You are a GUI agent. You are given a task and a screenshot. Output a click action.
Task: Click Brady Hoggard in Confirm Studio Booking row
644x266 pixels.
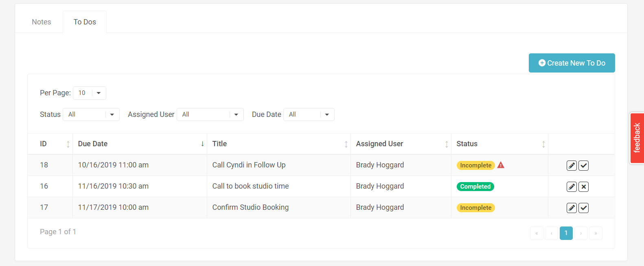[x=380, y=207]
